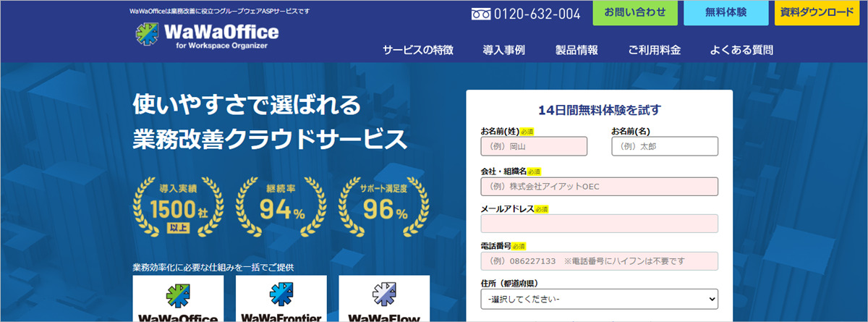Image resolution: width=868 pixels, height=322 pixels.
Task: Open the 導入事例 menu item
Action: [x=504, y=50]
